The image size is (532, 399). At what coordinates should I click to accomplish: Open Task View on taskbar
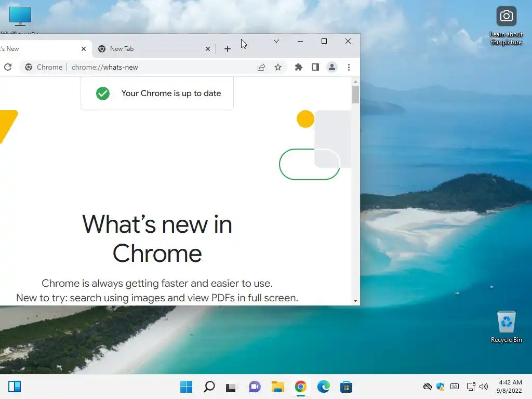coord(231,387)
